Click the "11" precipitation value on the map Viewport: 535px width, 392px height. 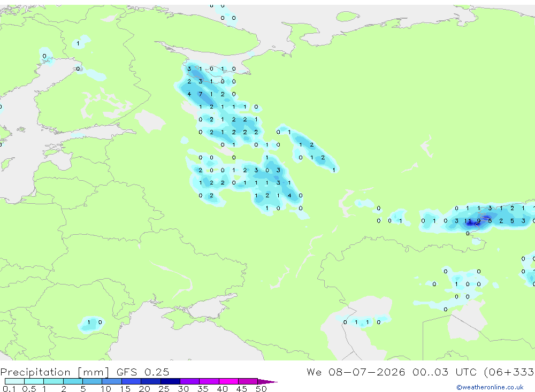[x=468, y=221]
